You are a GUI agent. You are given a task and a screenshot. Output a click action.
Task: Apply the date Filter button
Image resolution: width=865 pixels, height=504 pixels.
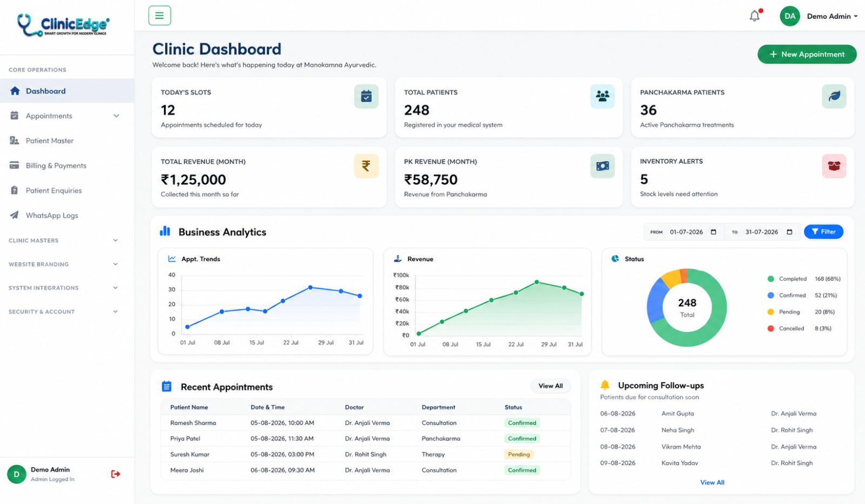(823, 232)
